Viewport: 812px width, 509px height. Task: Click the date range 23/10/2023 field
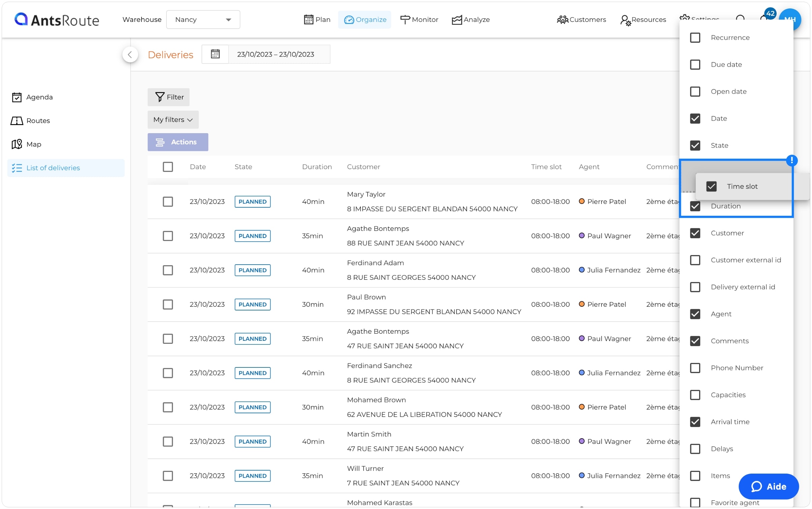[279, 54]
